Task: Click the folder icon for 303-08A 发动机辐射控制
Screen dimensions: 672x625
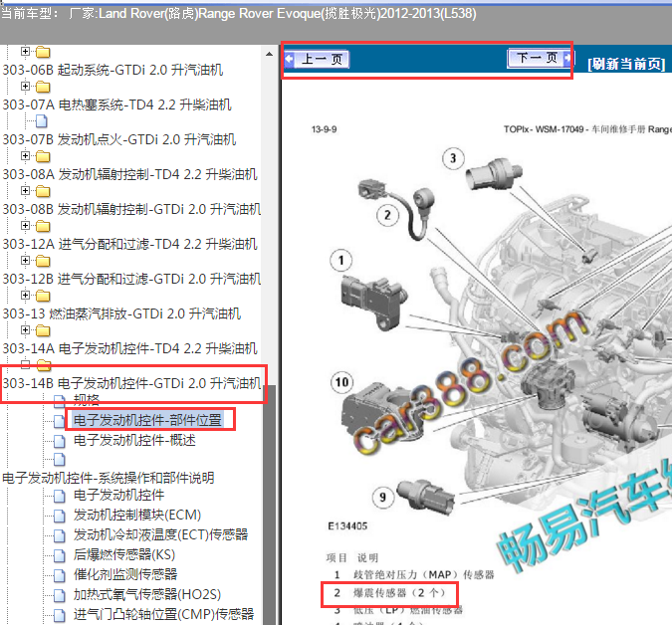Action: click(x=43, y=157)
